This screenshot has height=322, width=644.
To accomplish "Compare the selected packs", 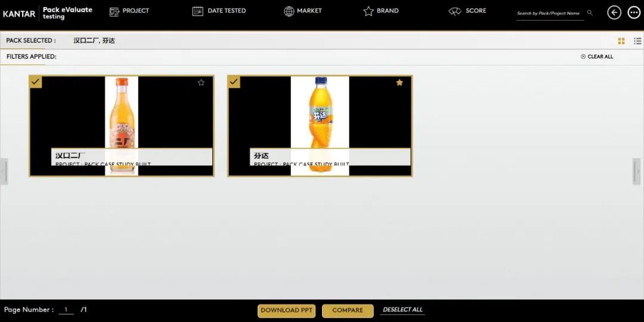I will (x=348, y=311).
